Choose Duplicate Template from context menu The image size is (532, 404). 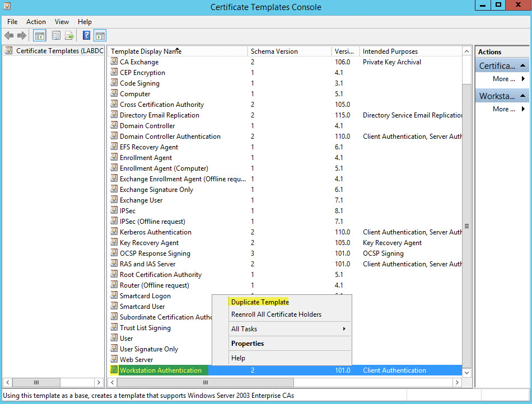(260, 302)
